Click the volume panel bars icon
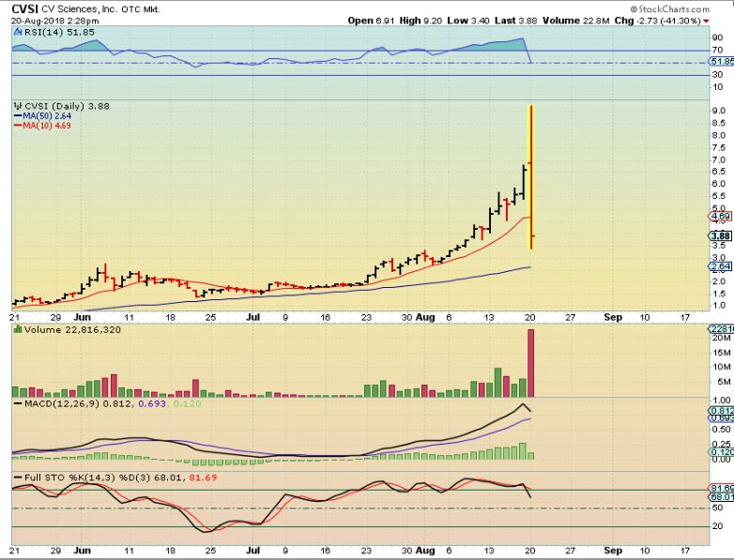734x560 pixels. pos(18,330)
